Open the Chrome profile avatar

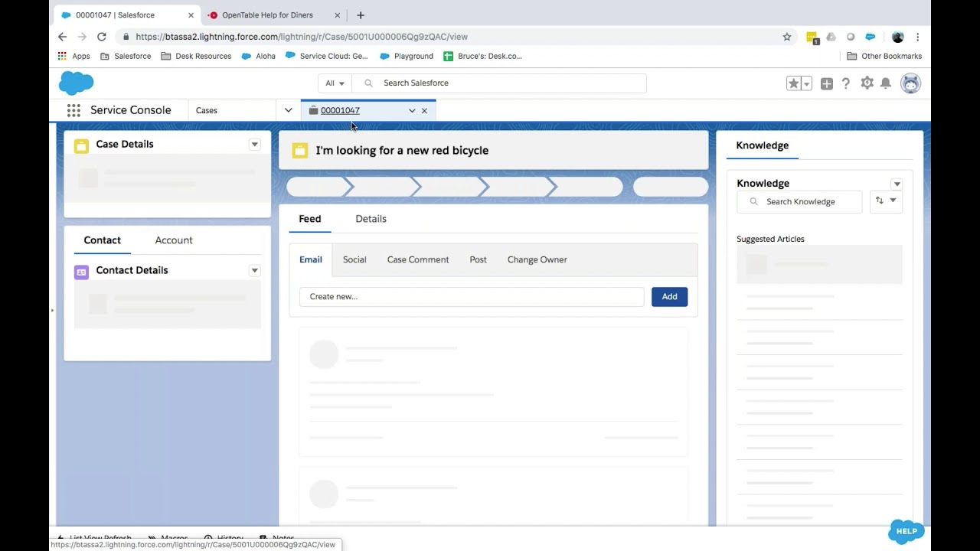point(898,37)
